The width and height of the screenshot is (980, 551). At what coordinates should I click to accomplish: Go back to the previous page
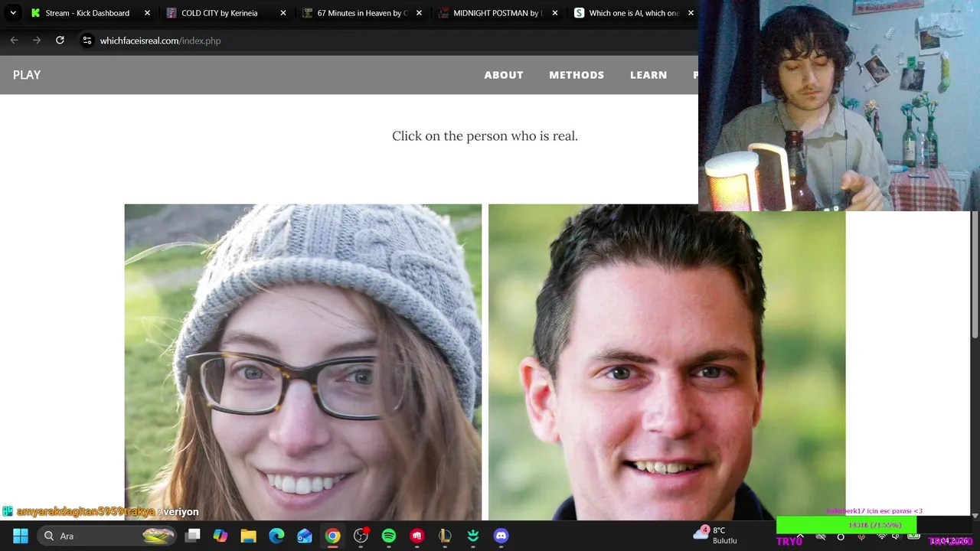[14, 41]
